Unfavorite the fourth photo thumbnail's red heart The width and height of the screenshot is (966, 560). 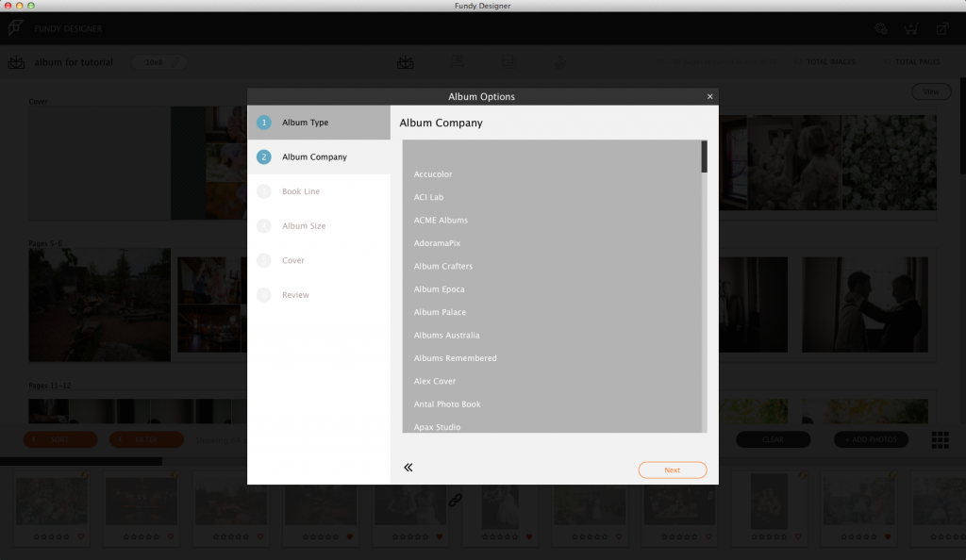click(x=350, y=536)
